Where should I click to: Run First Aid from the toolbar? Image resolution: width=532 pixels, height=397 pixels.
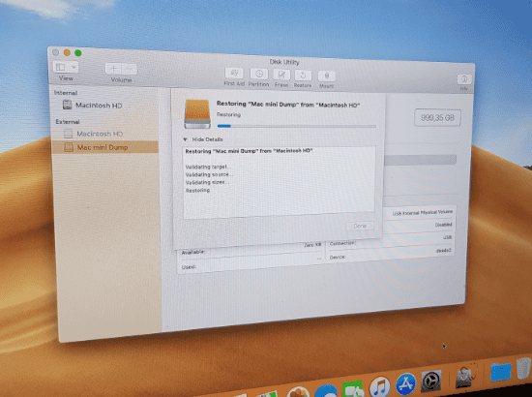234,73
